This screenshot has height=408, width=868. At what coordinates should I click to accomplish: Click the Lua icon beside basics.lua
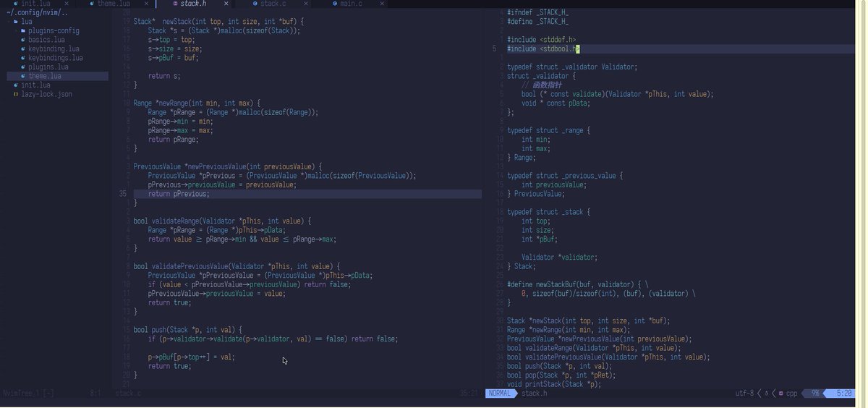tap(24, 40)
